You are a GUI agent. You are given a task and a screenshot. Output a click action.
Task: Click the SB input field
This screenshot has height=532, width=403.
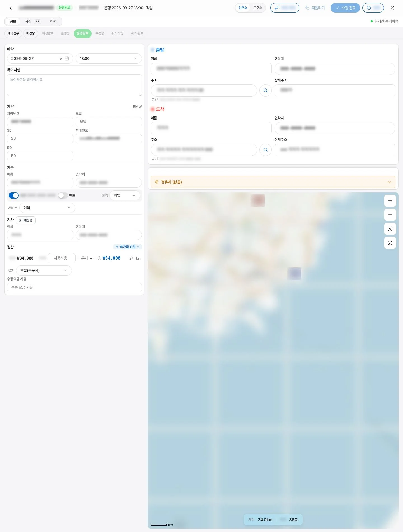(40, 138)
